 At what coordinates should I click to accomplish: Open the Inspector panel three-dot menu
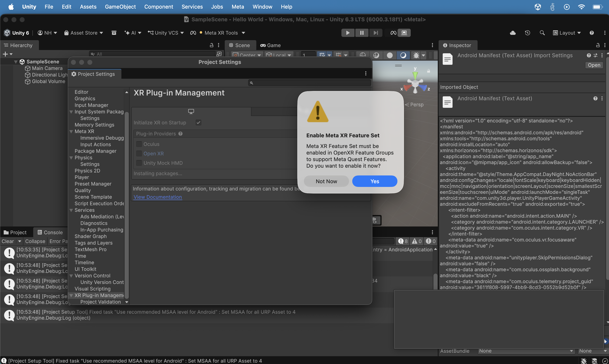604,45
